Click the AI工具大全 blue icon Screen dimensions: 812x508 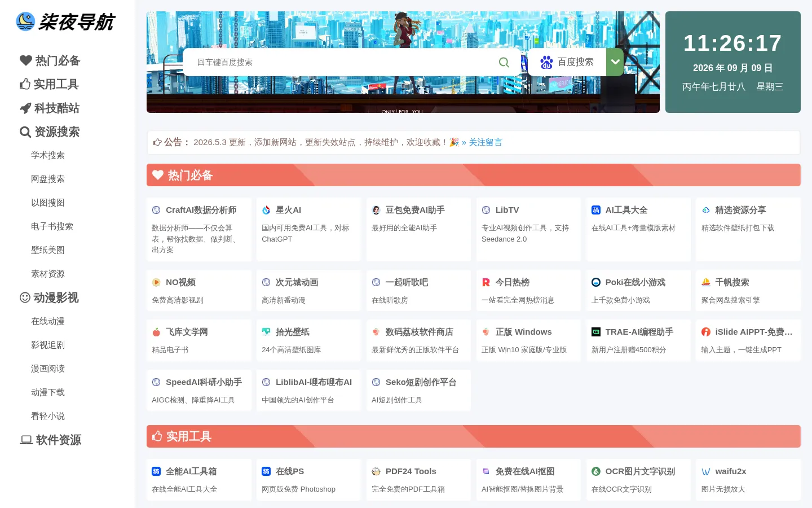[596, 210]
